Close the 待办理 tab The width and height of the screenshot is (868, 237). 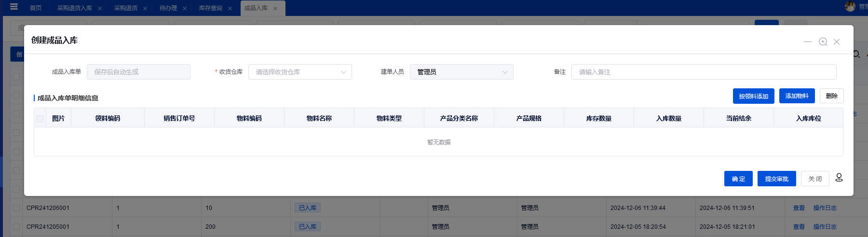click(185, 8)
